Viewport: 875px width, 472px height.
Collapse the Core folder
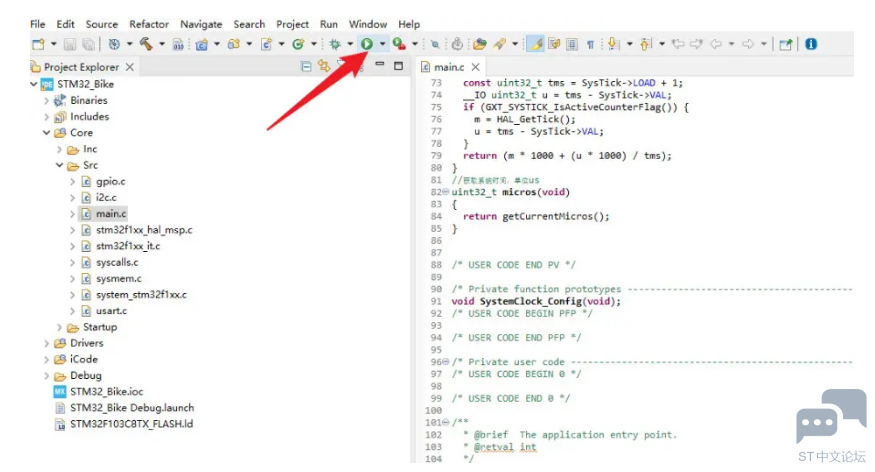[47, 133]
